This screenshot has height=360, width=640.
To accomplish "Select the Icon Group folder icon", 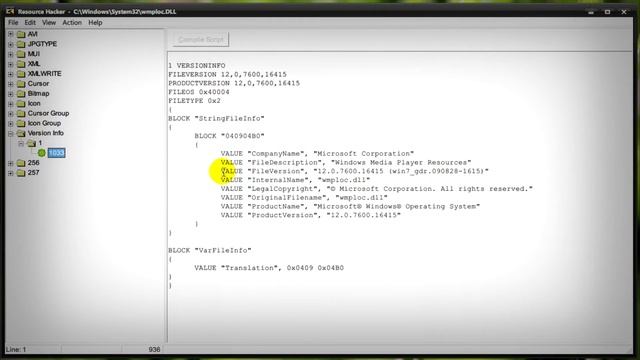I will pos(21,123).
